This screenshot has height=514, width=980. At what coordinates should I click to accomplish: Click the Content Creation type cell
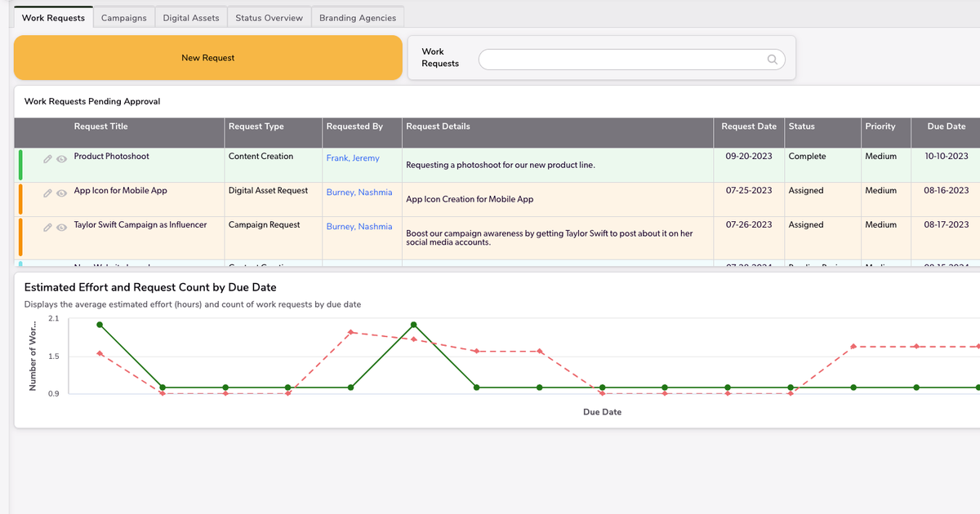pyautogui.click(x=261, y=157)
